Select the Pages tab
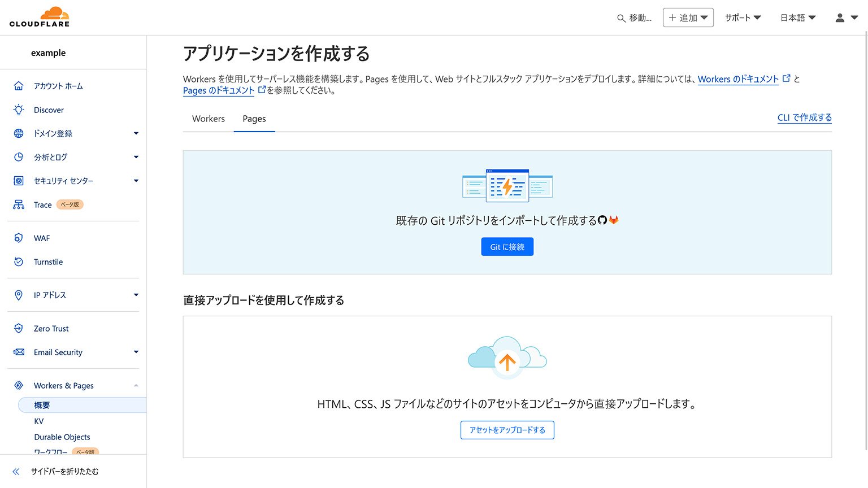The width and height of the screenshot is (868, 488). point(254,119)
